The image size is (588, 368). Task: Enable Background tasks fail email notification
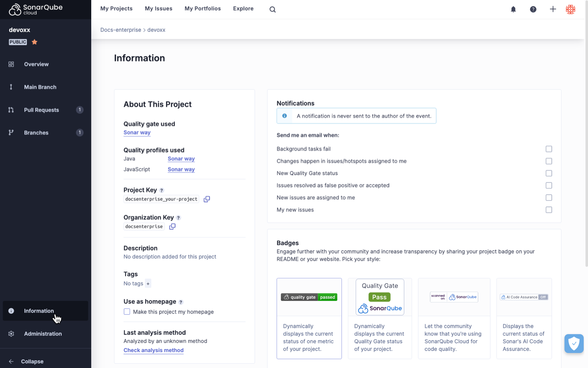pyautogui.click(x=549, y=149)
